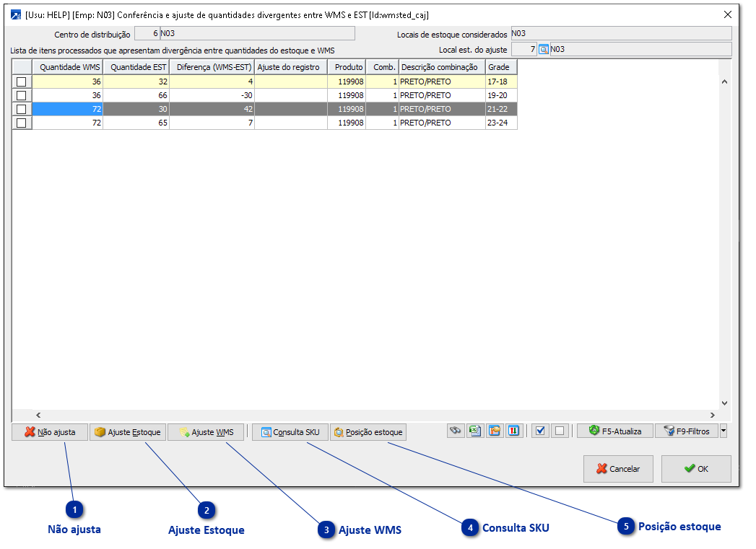Open Consulta SKU
This screenshot has width=756, height=549.
coord(290,432)
